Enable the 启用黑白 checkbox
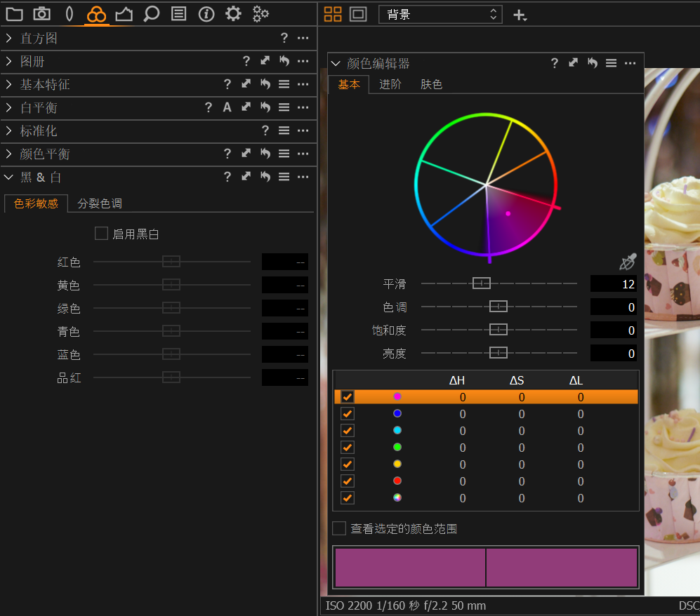The image size is (700, 616). coord(101,234)
